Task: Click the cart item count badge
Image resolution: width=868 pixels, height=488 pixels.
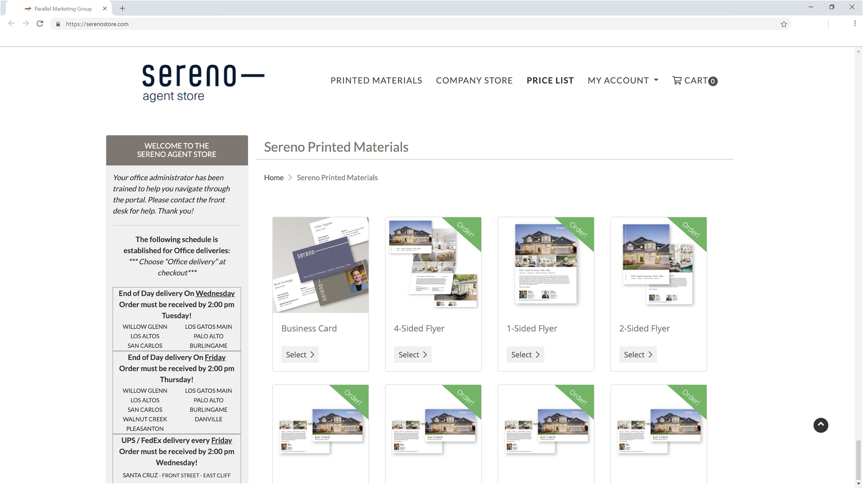Action: tap(713, 81)
